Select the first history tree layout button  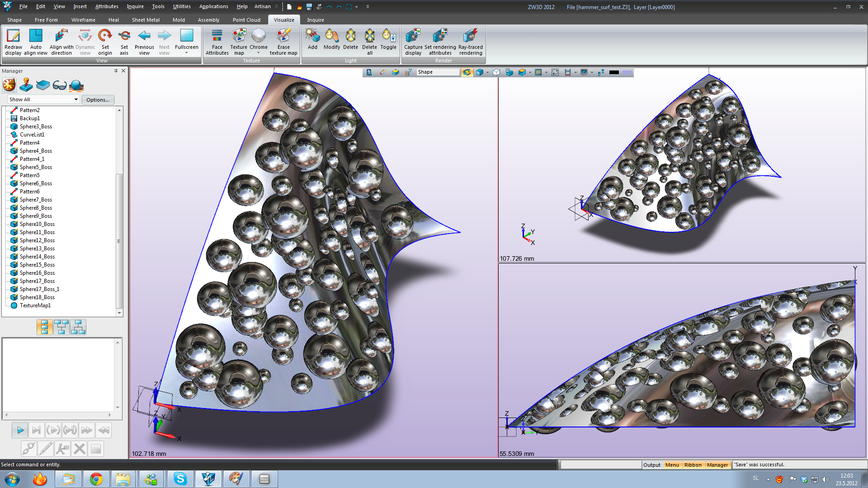tap(44, 327)
